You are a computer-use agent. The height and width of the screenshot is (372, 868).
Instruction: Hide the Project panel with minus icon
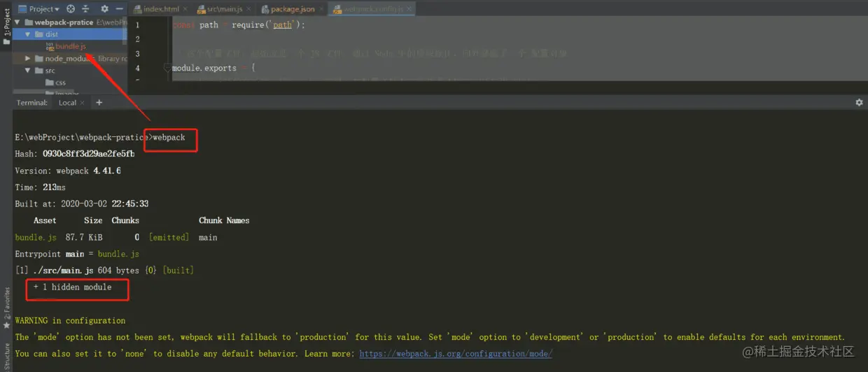point(118,8)
